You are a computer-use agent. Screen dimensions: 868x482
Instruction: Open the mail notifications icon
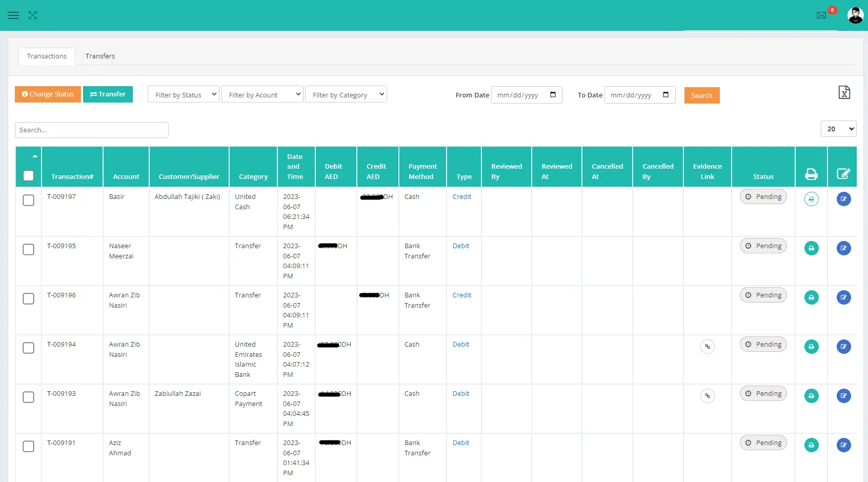click(x=821, y=15)
